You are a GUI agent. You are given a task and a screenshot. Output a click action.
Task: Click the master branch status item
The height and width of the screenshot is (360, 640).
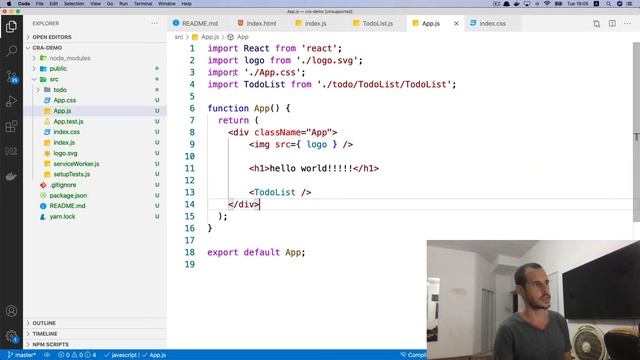tap(22, 355)
